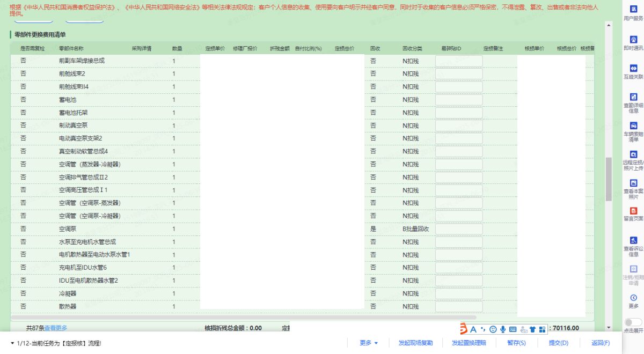Click the Sogou microphone voice input icon
Image resolution: width=644 pixels, height=354 pixels.
503,329
